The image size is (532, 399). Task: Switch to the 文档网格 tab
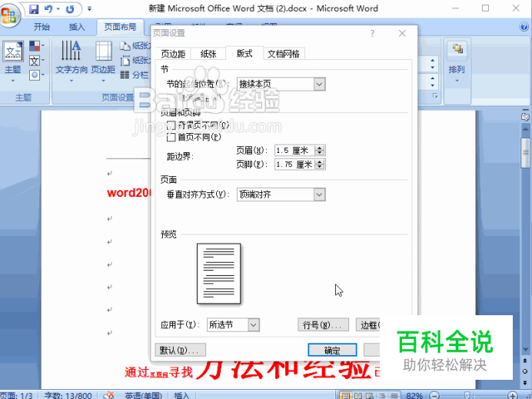coord(284,54)
